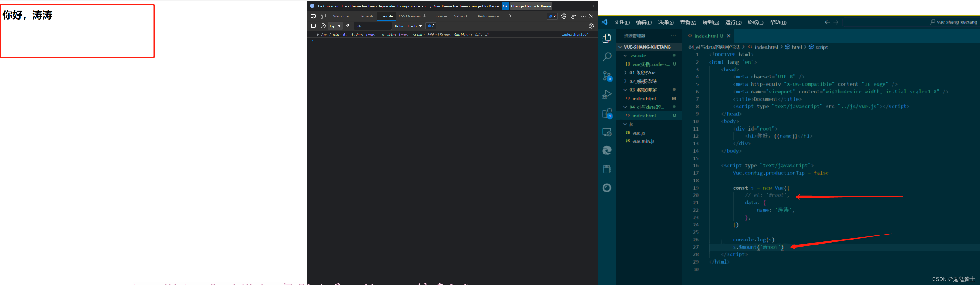Select the Console tab in DevTools
The image size is (980, 285).
click(386, 16)
